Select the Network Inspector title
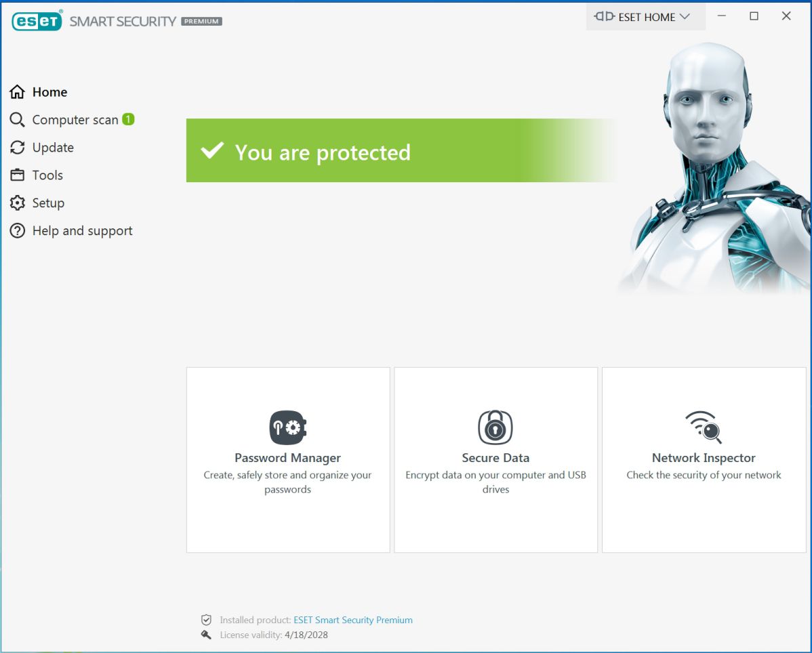Image resolution: width=812 pixels, height=653 pixels. (704, 458)
